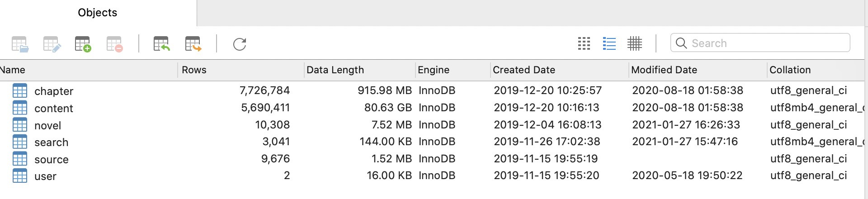Switch to list view mode
This screenshot has height=199, width=868.
click(x=609, y=43)
